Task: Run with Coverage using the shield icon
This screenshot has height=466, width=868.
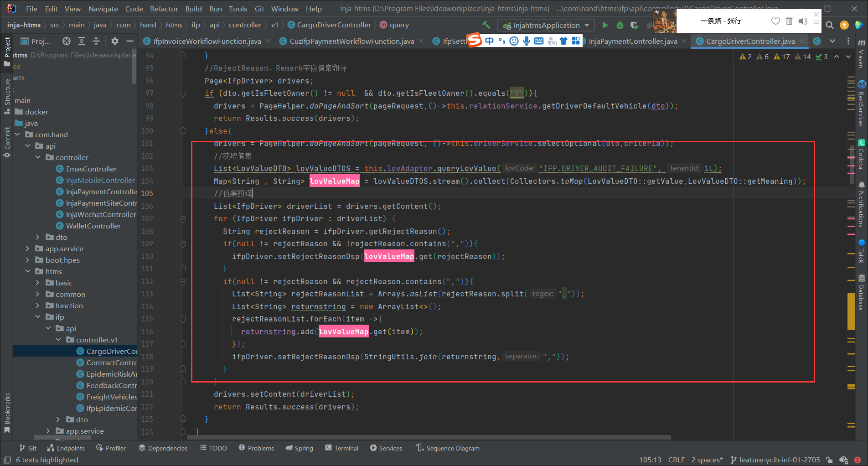Action: [x=634, y=25]
